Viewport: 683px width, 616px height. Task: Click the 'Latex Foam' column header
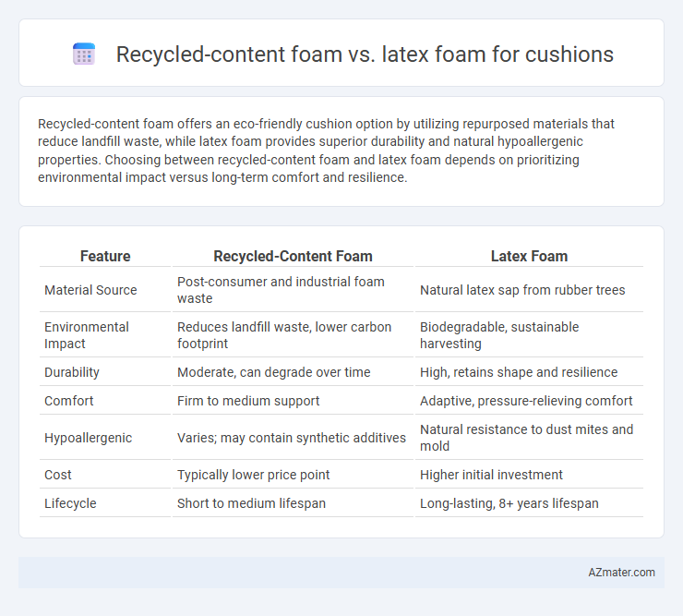coord(529,256)
